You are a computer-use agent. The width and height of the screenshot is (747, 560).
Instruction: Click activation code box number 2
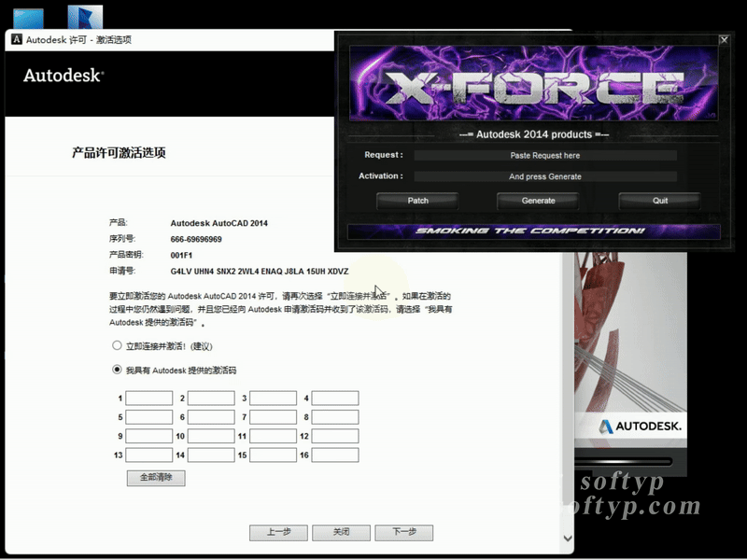point(211,399)
